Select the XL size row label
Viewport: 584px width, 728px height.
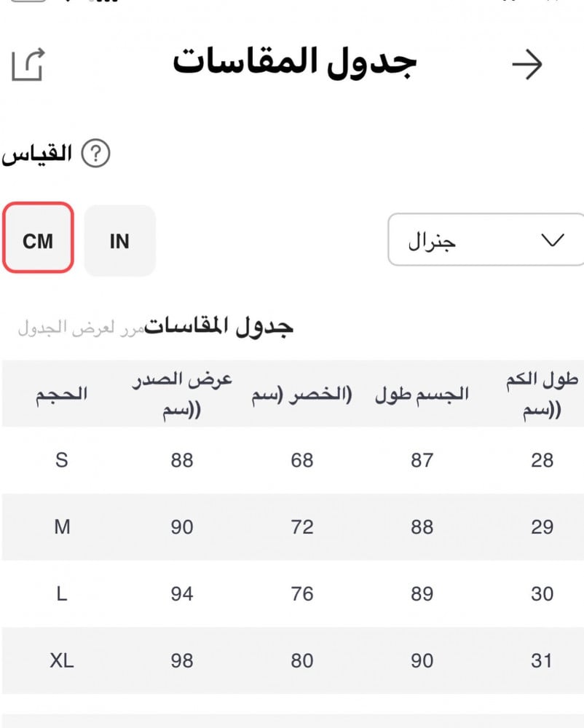click(62, 661)
